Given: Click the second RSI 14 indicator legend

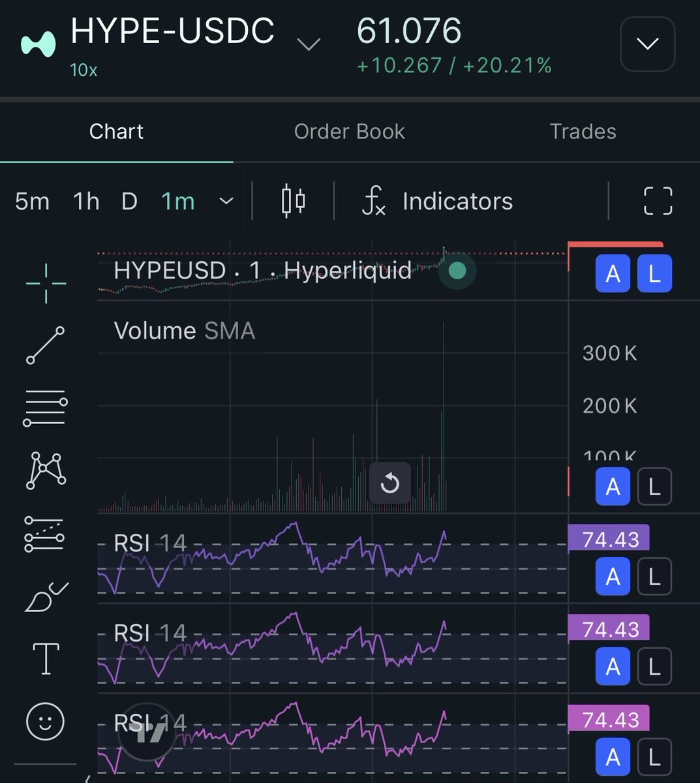Looking at the screenshot, I should 150,633.
